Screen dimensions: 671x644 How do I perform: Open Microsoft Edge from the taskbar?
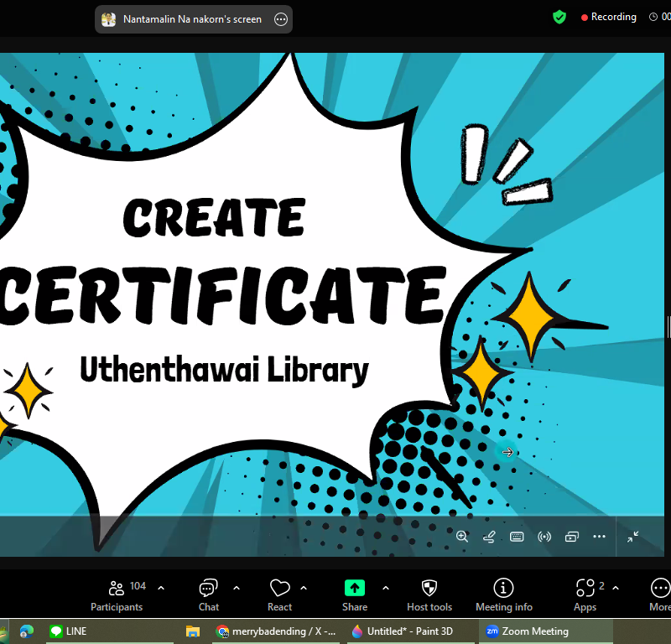click(x=27, y=631)
